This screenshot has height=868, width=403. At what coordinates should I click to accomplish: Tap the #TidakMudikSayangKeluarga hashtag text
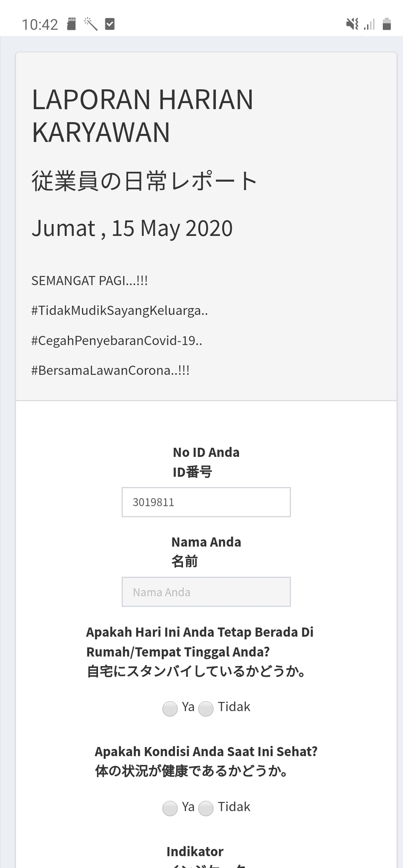pos(119,311)
